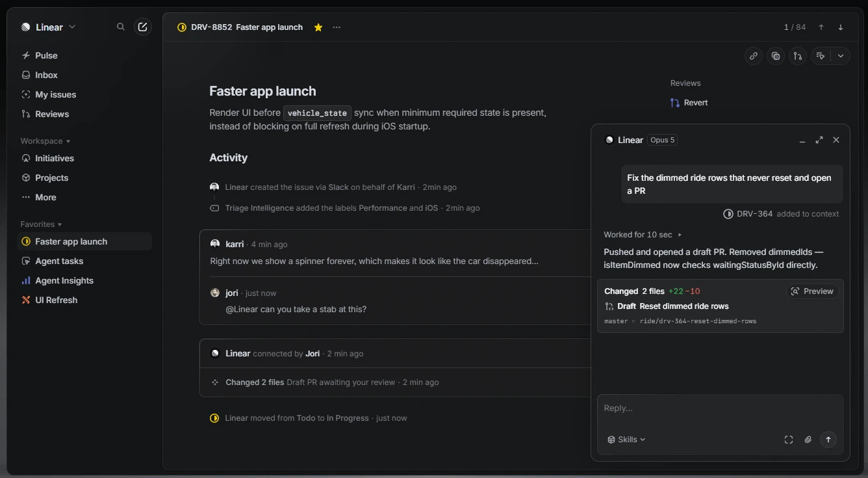Viewport: 868px width, 478px height.
Task: Click the Preview button on draft PR
Action: [812, 291]
